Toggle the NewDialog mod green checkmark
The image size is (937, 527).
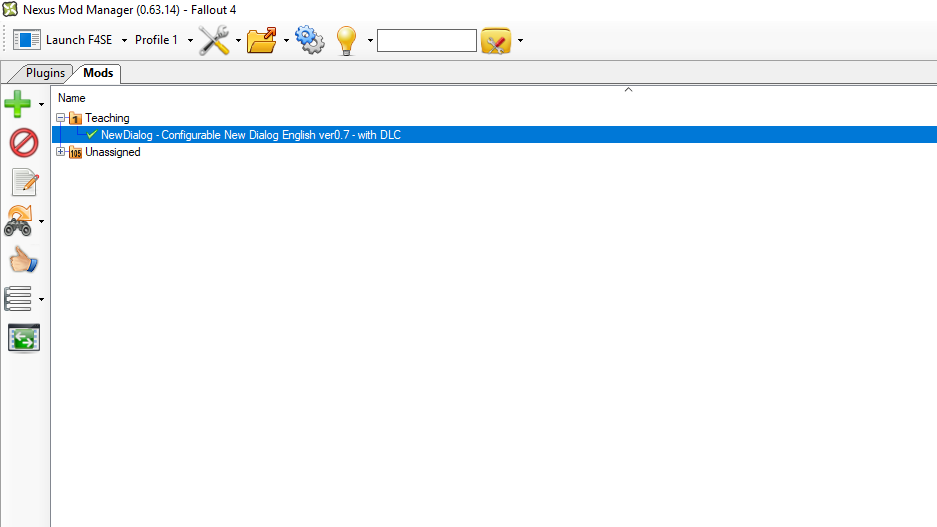point(92,134)
